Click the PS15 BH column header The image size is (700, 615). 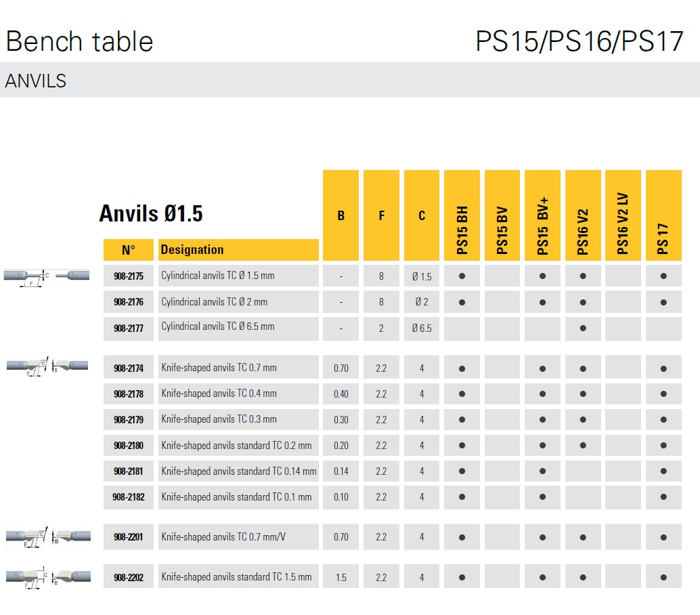(462, 215)
